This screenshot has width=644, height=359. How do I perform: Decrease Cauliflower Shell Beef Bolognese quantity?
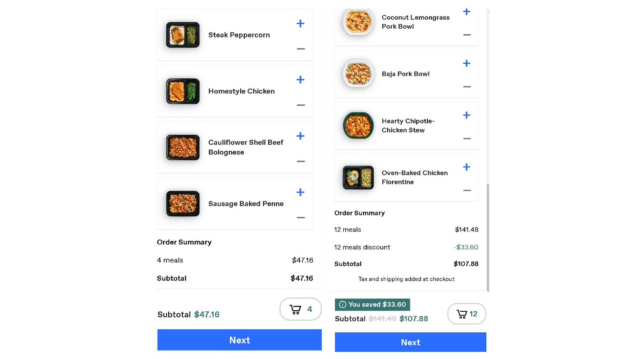tap(301, 161)
